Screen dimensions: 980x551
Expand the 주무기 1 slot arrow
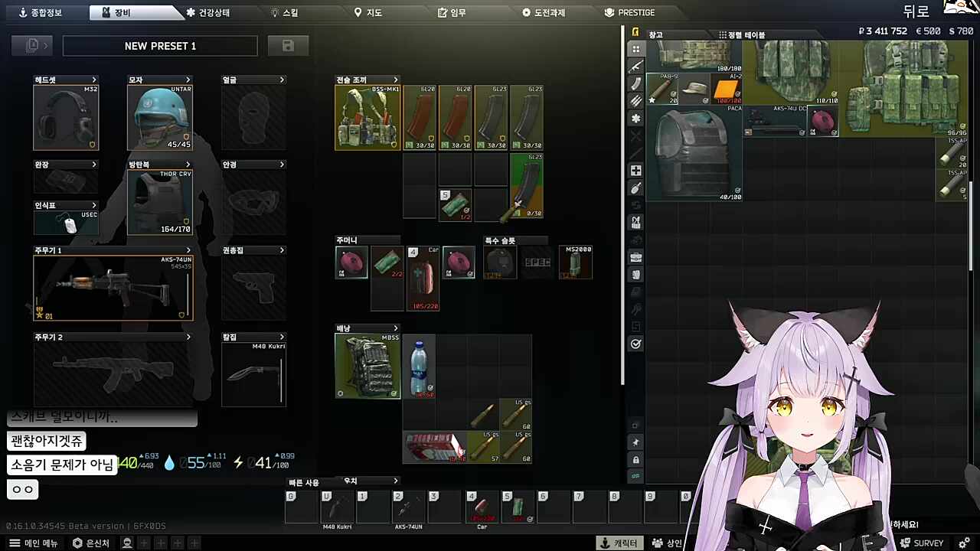point(188,250)
